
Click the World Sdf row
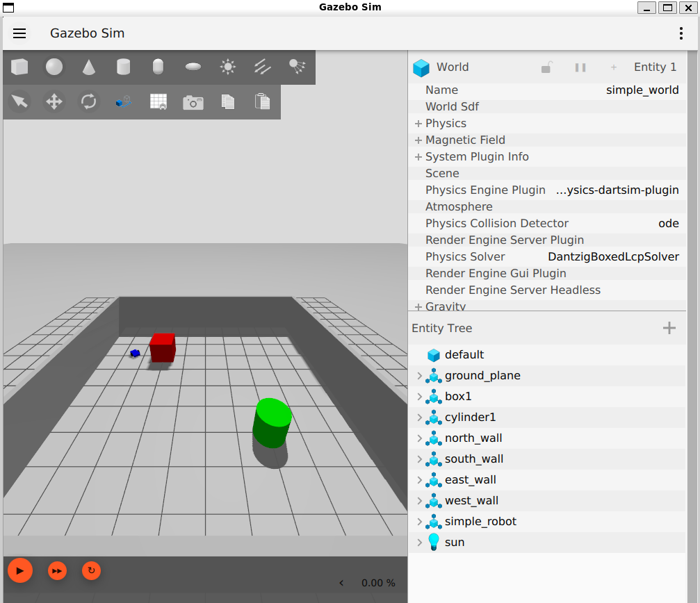[x=547, y=106]
